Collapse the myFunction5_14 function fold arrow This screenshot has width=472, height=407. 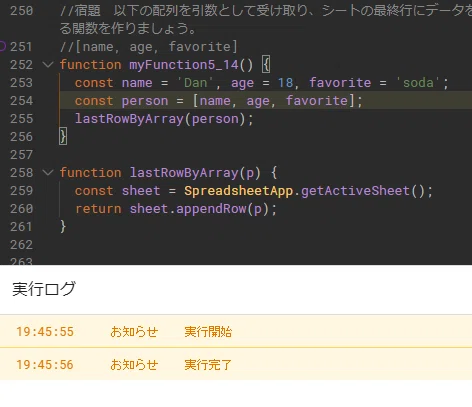pyautogui.click(x=48, y=64)
